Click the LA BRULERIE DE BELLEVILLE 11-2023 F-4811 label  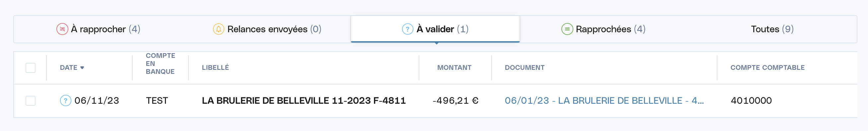click(x=304, y=101)
